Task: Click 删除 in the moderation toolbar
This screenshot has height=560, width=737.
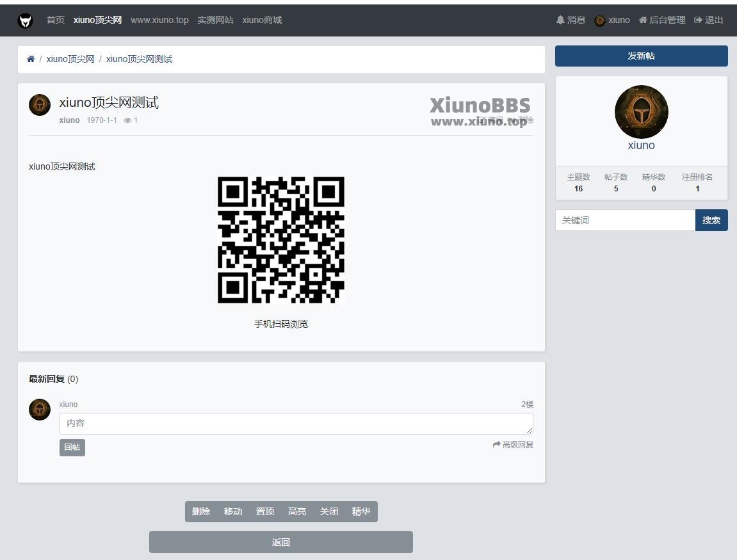Action: (x=201, y=511)
